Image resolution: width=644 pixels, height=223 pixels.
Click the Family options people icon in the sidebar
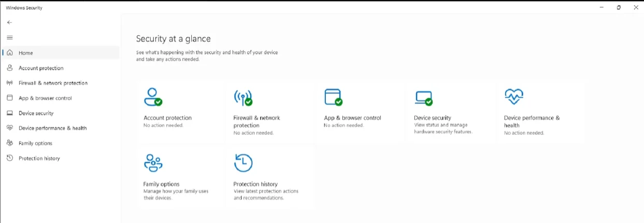point(9,143)
